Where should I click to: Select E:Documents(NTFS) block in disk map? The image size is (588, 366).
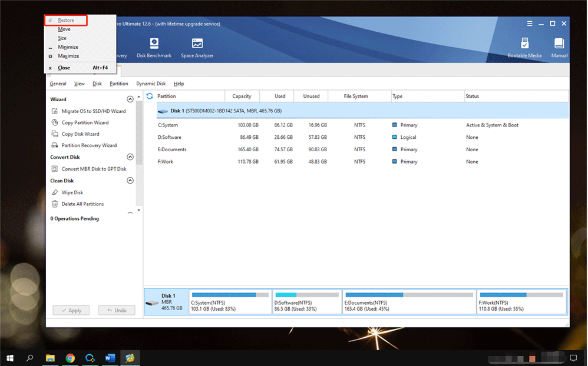pyautogui.click(x=409, y=301)
